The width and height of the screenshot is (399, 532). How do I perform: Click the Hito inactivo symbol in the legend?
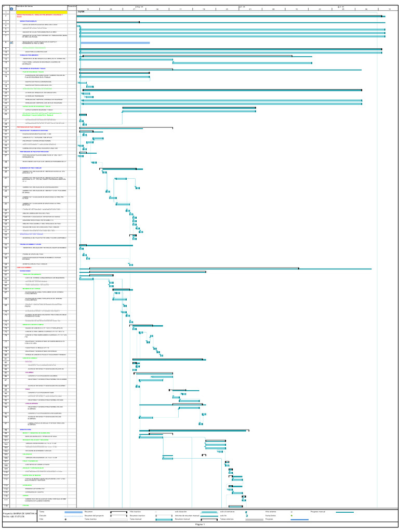[156, 512]
